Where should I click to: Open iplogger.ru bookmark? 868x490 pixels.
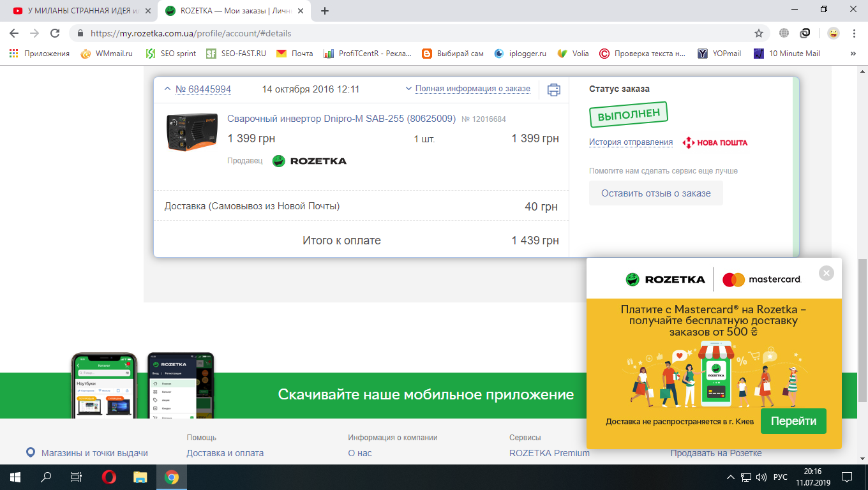pyautogui.click(x=520, y=54)
